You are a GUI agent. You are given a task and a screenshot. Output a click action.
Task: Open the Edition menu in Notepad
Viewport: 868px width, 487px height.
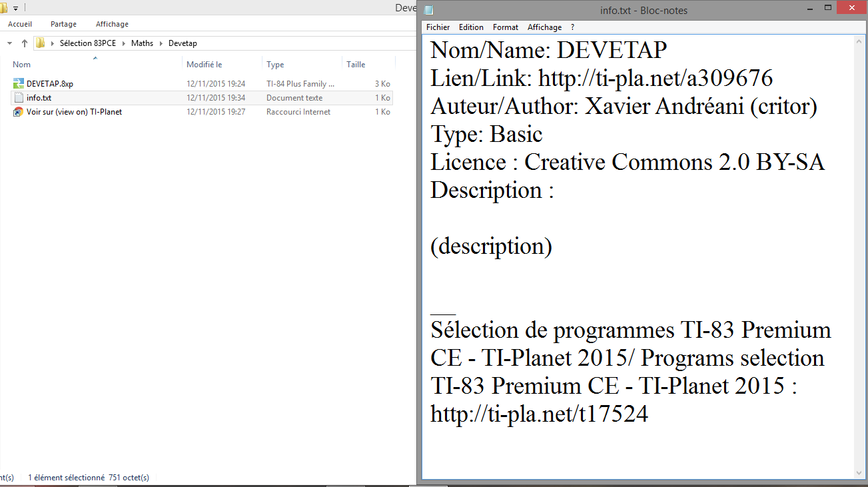point(471,27)
